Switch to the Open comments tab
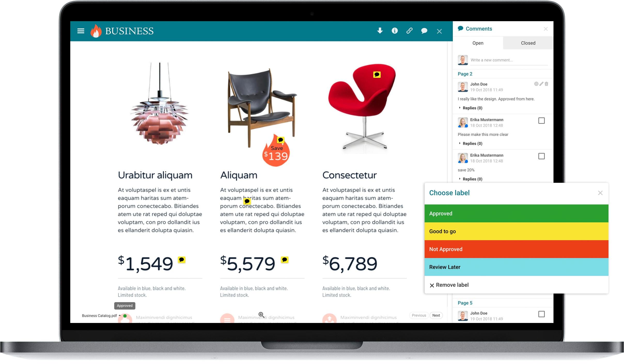 [478, 43]
